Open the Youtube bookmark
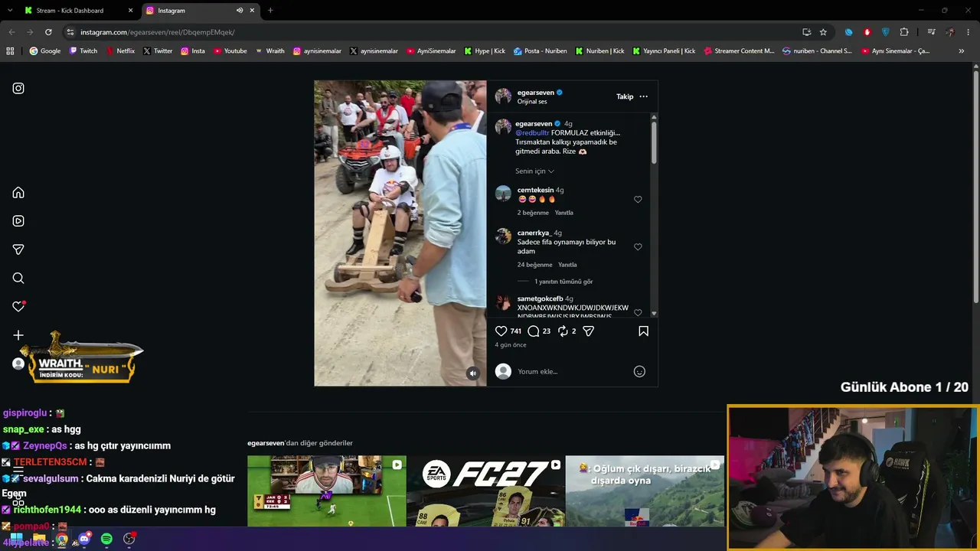This screenshot has height=551, width=980. tap(230, 51)
